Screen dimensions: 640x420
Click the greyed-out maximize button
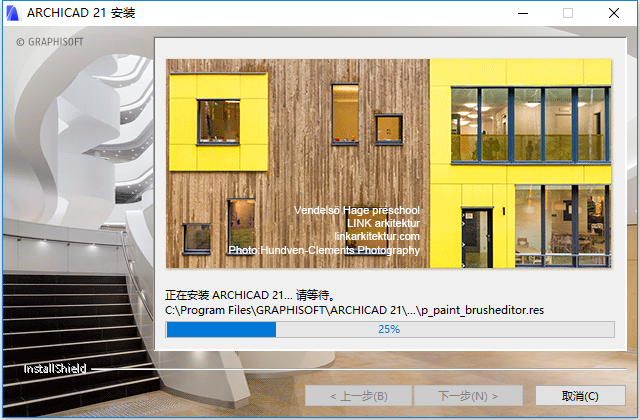(568, 13)
